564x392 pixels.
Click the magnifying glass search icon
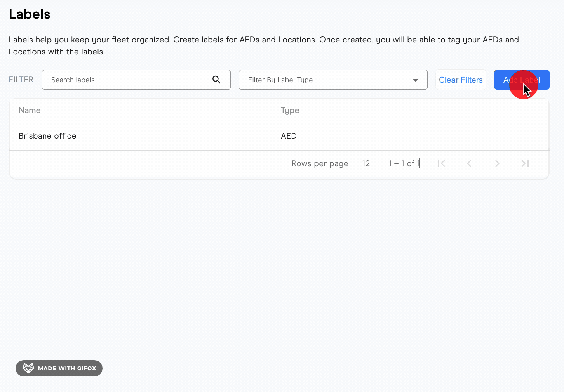[x=216, y=80]
